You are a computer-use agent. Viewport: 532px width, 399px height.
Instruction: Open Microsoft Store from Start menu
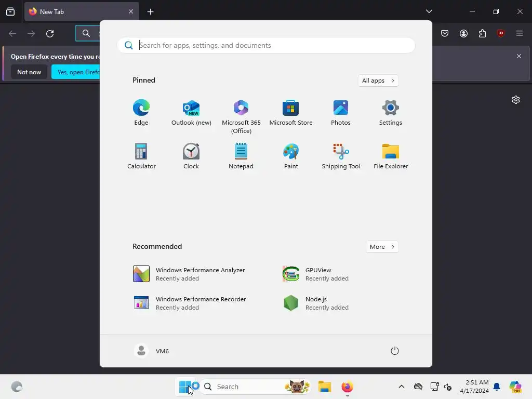[291, 113]
